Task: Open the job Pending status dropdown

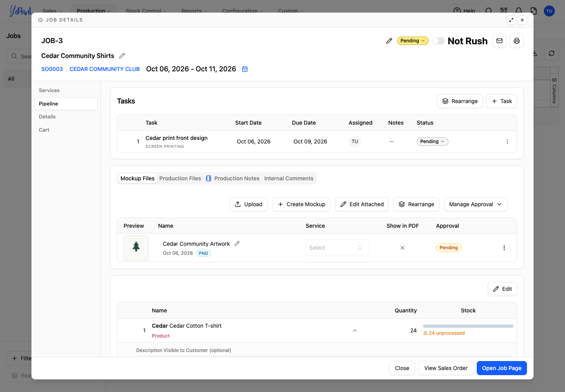Action: [413, 41]
